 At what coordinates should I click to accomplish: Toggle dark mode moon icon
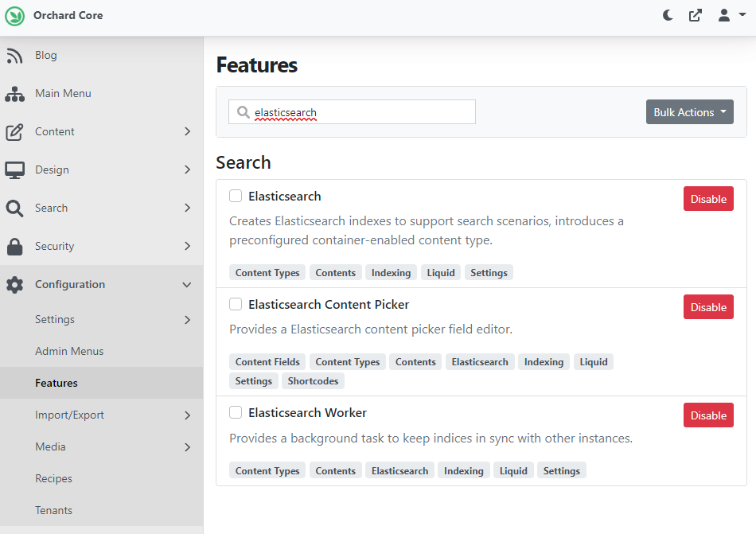pyautogui.click(x=668, y=15)
